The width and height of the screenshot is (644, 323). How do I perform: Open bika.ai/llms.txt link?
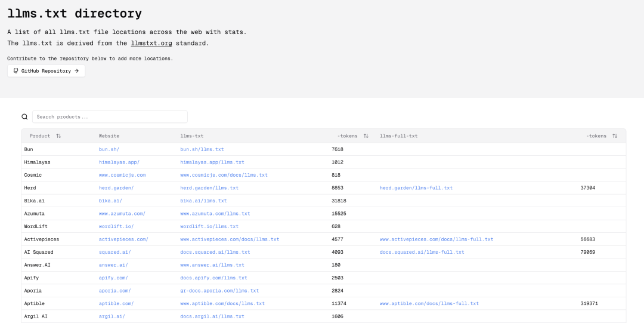click(203, 201)
